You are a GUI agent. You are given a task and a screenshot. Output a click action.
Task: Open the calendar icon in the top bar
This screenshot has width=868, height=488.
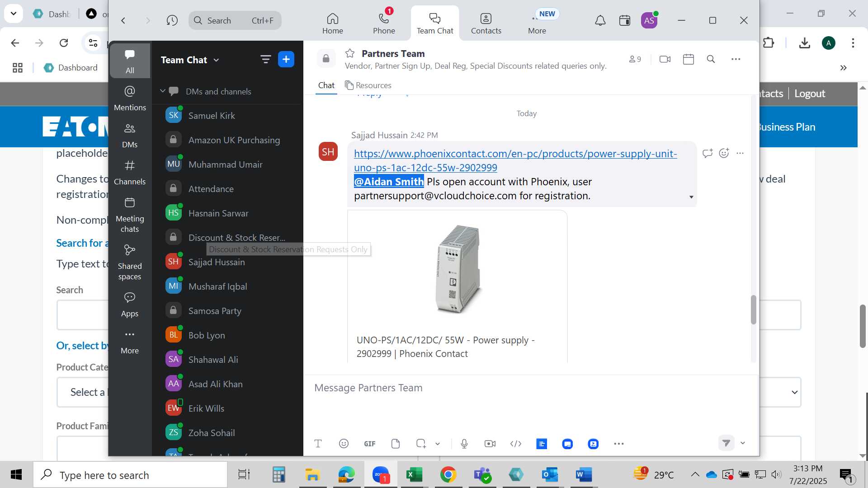pos(625,20)
